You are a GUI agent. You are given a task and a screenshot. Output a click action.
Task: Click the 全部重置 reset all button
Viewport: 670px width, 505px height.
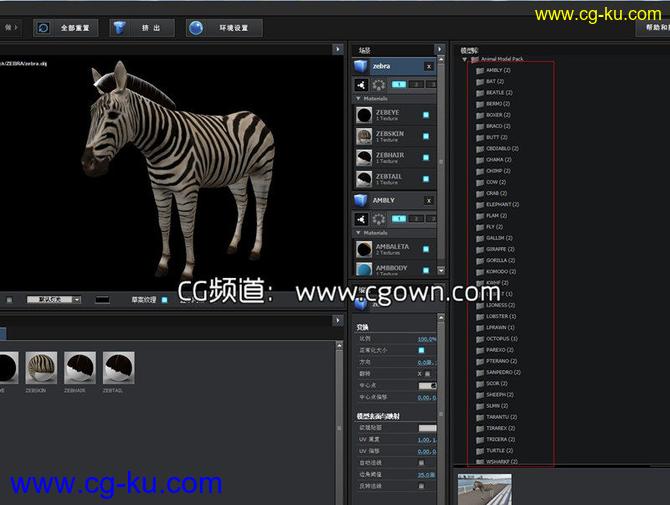click(x=66, y=28)
